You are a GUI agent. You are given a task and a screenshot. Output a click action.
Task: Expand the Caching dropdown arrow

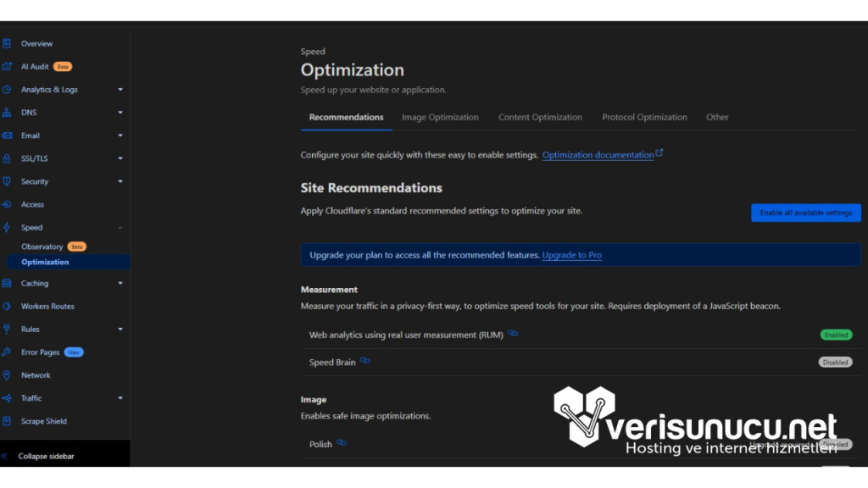point(120,283)
